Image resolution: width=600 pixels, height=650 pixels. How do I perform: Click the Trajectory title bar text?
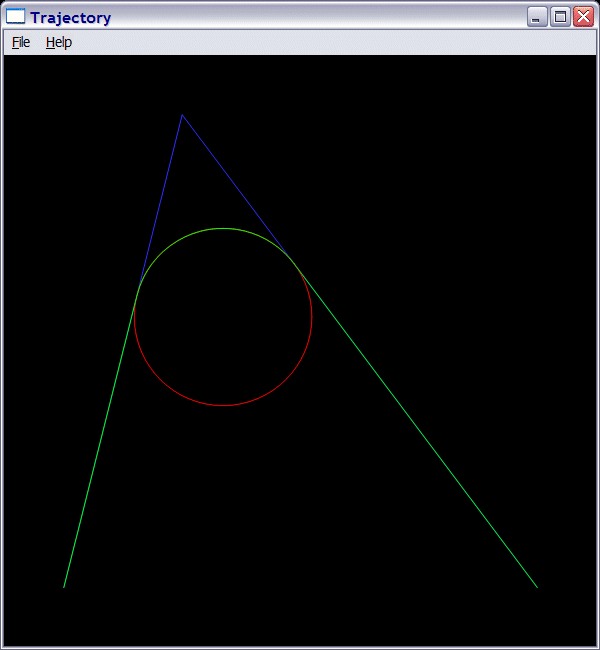(x=70, y=18)
